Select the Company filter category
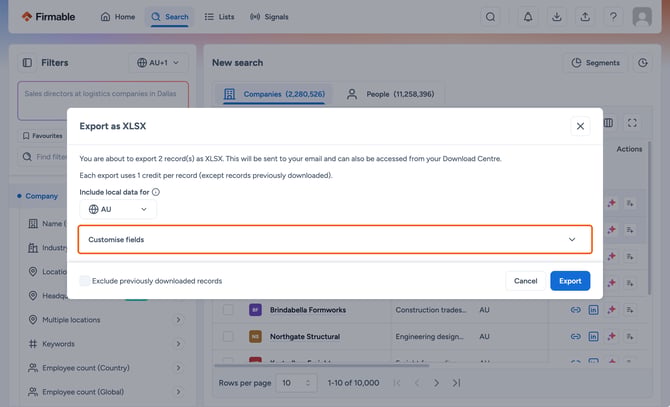The width and height of the screenshot is (670, 407). pos(41,196)
